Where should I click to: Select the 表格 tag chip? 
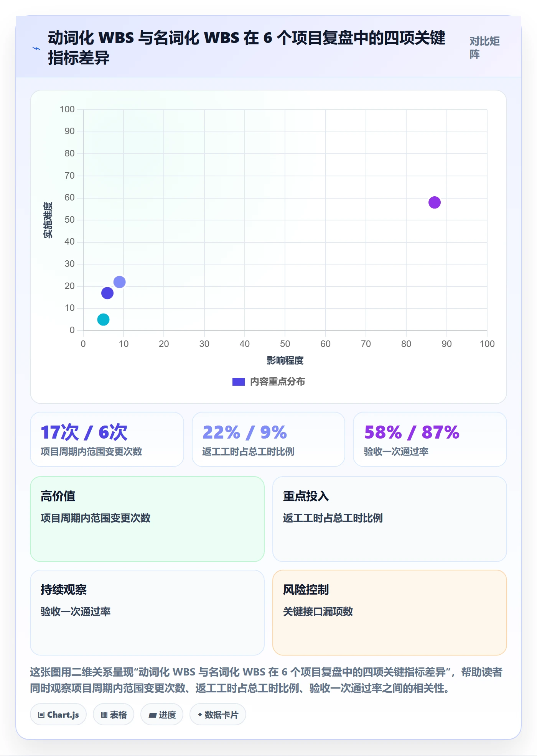tap(114, 714)
